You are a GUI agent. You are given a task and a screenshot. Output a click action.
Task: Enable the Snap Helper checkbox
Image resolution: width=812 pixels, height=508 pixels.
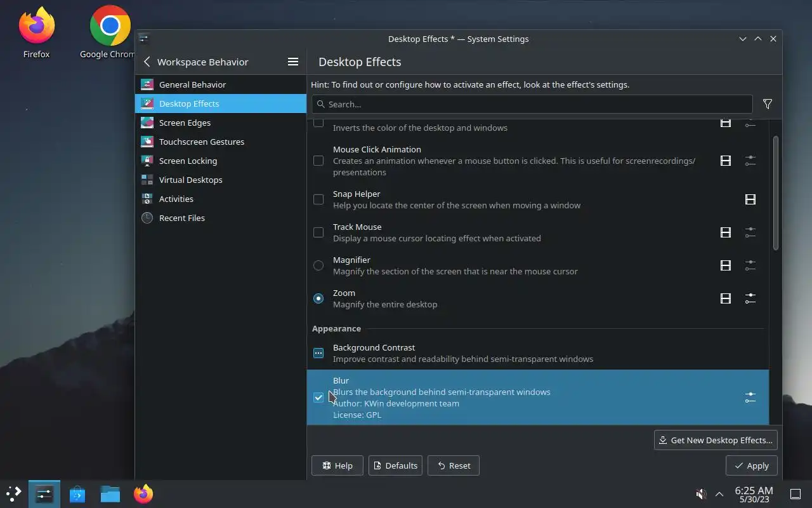(x=318, y=199)
